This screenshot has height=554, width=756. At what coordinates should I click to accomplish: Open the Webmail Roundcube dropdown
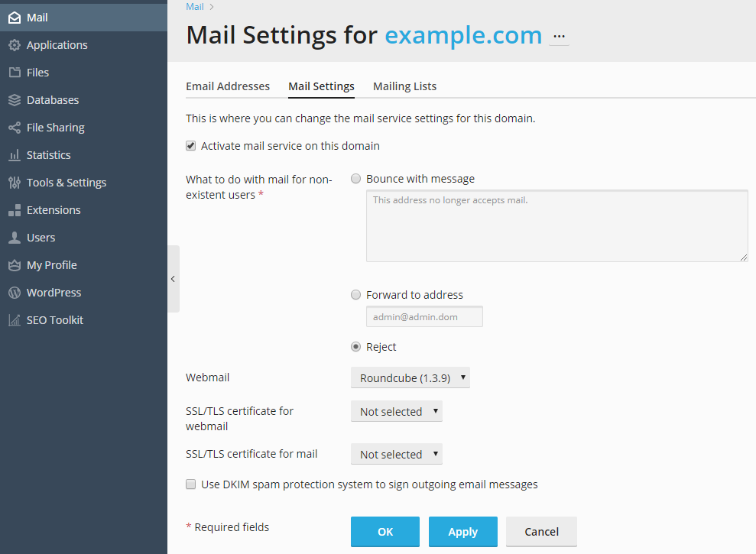pos(410,377)
